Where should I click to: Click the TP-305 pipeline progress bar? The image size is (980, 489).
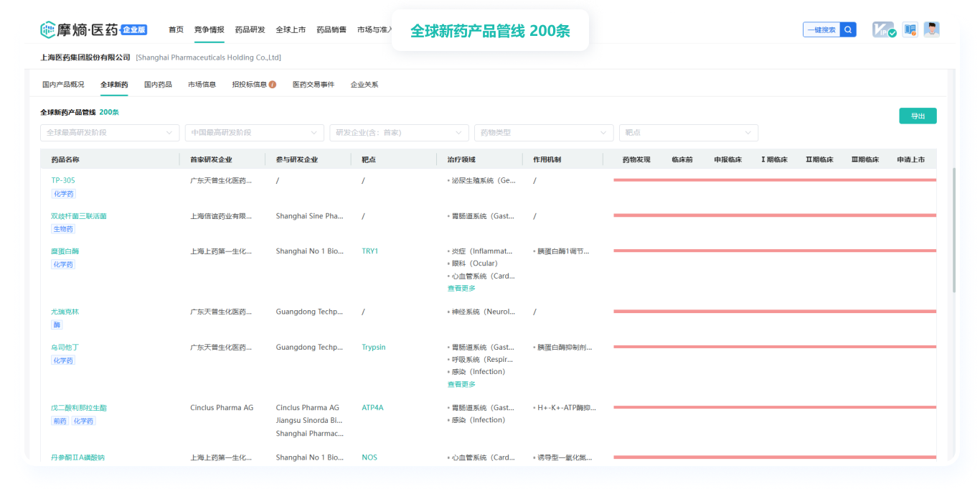click(x=775, y=180)
